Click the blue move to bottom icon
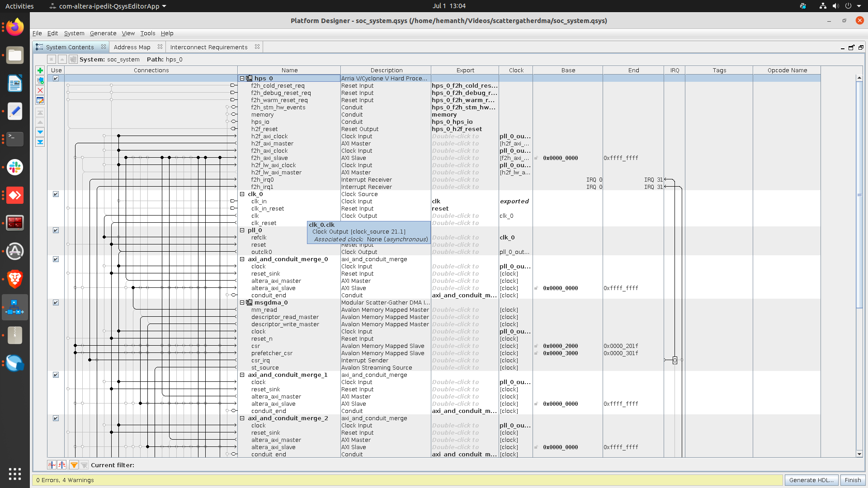Screen dimensions: 868x488 point(40,142)
